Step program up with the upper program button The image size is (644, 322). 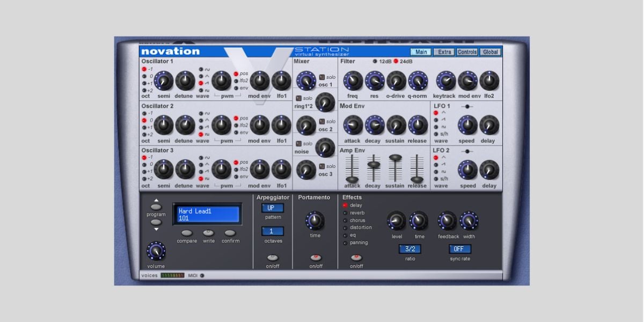[x=156, y=207]
